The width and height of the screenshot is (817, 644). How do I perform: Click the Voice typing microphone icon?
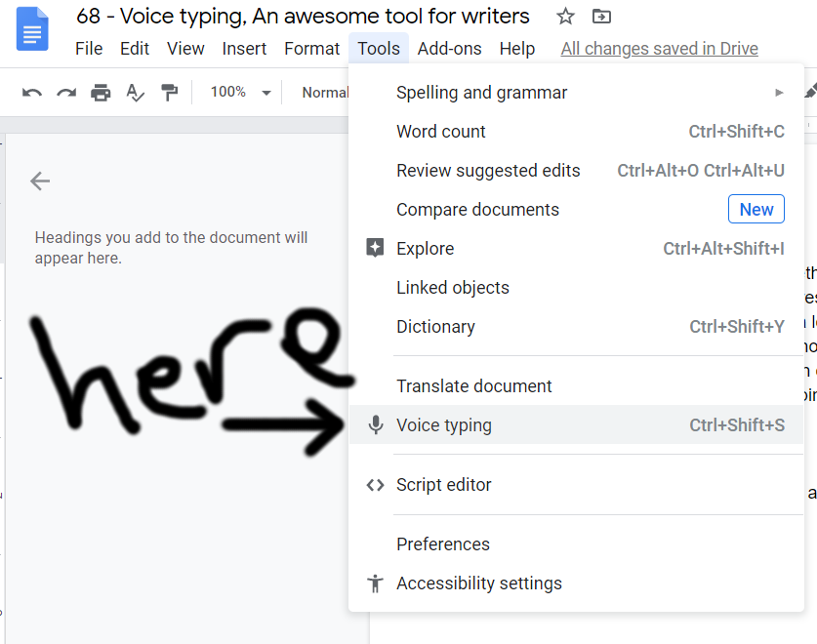(375, 425)
